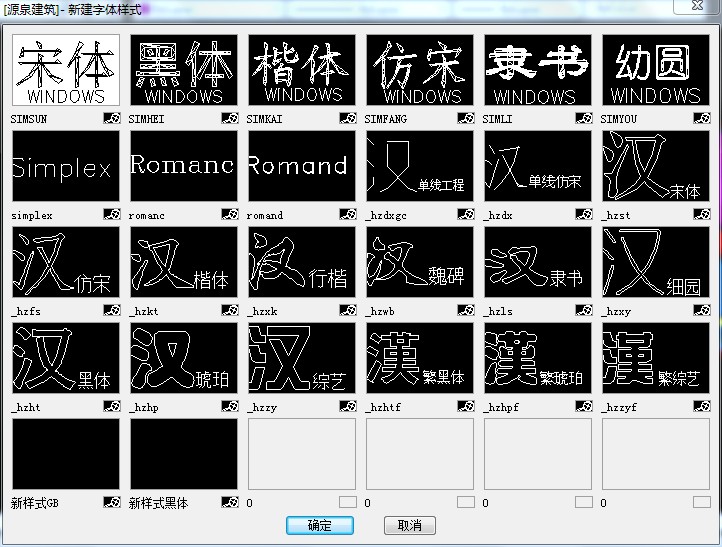Viewport: 722px width, 547px height.
Task: Click the edit icon beside SIMYOU
Action: pos(702,118)
